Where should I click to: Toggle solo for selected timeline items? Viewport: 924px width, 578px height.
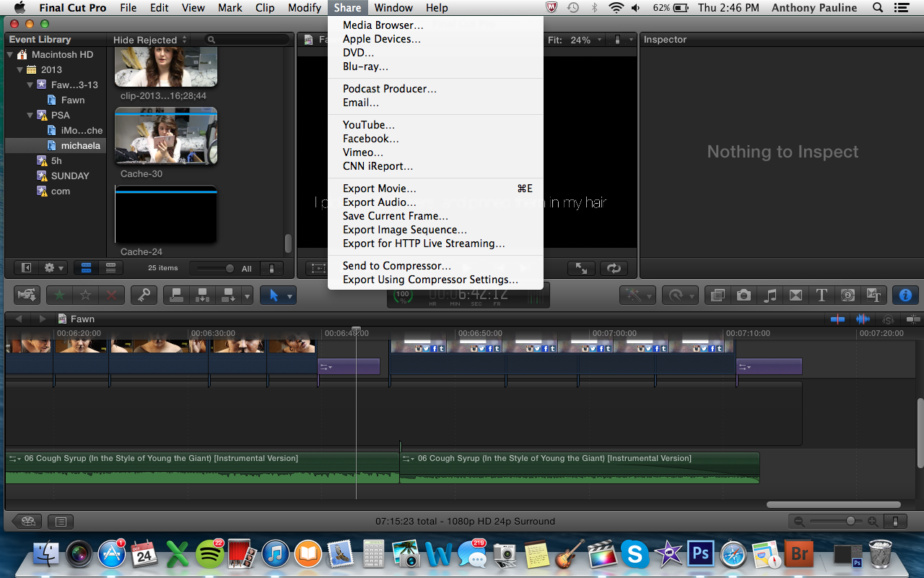click(888, 319)
